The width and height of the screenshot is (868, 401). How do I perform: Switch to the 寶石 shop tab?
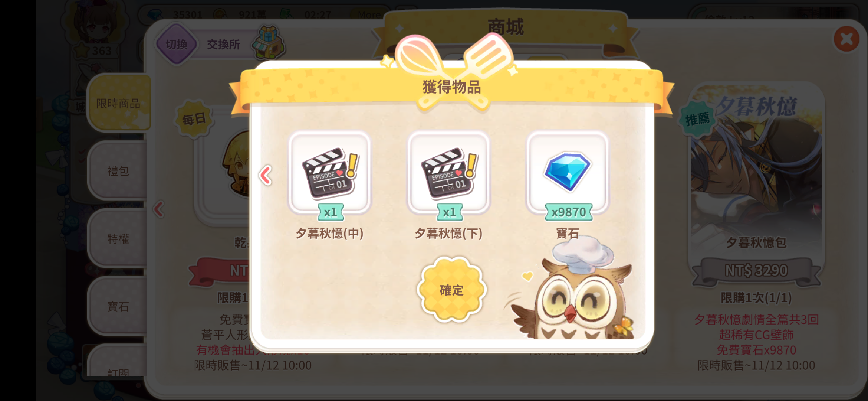(x=118, y=306)
